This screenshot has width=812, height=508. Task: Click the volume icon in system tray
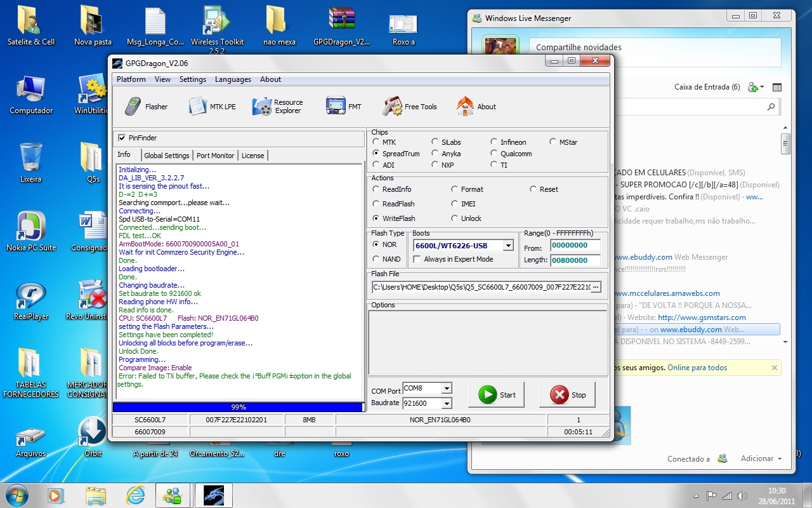point(742,495)
